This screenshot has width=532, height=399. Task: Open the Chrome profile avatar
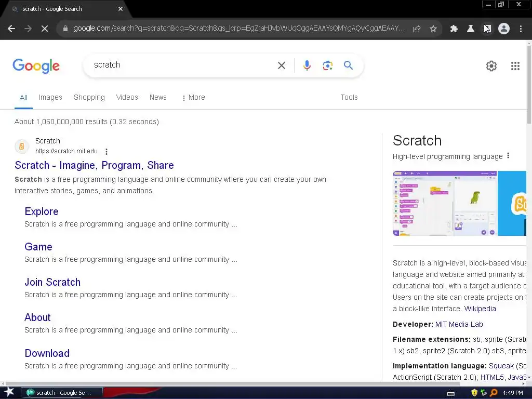504,29
